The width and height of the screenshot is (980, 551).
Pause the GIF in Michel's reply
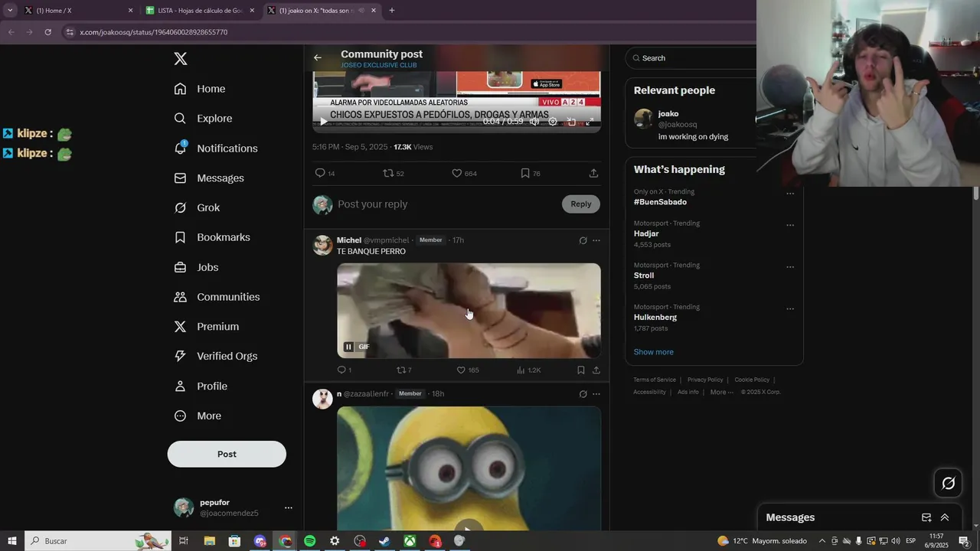tap(348, 347)
